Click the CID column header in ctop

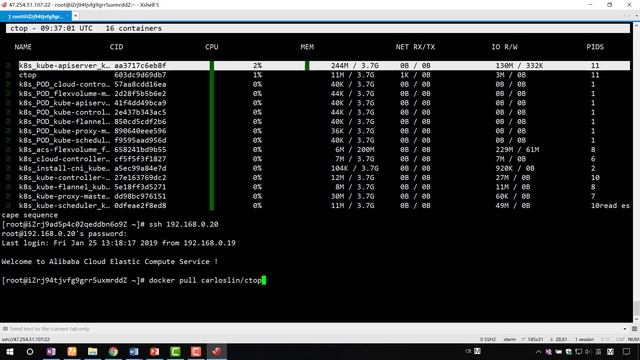(x=116, y=47)
